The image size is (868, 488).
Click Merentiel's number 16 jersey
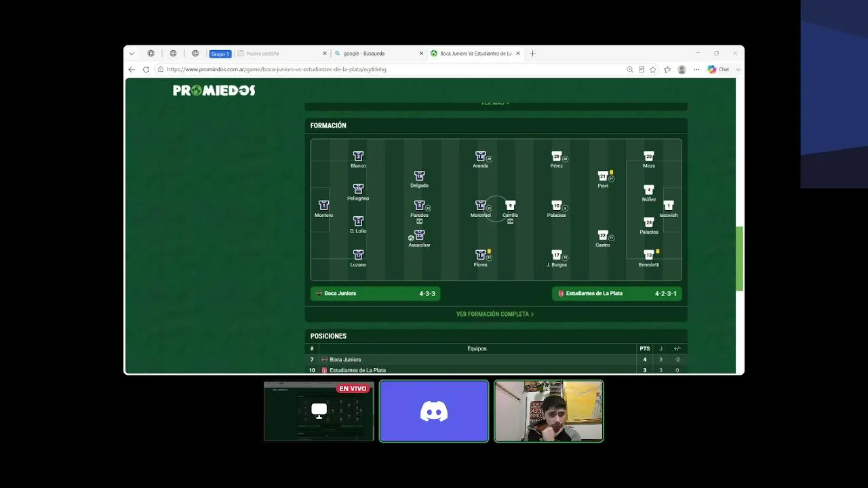(x=481, y=205)
